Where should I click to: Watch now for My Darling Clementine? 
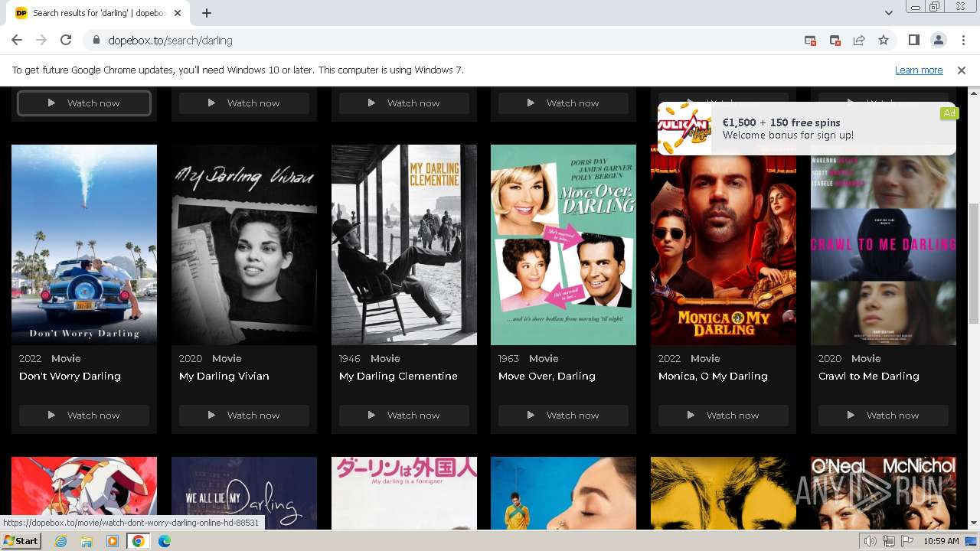(404, 415)
